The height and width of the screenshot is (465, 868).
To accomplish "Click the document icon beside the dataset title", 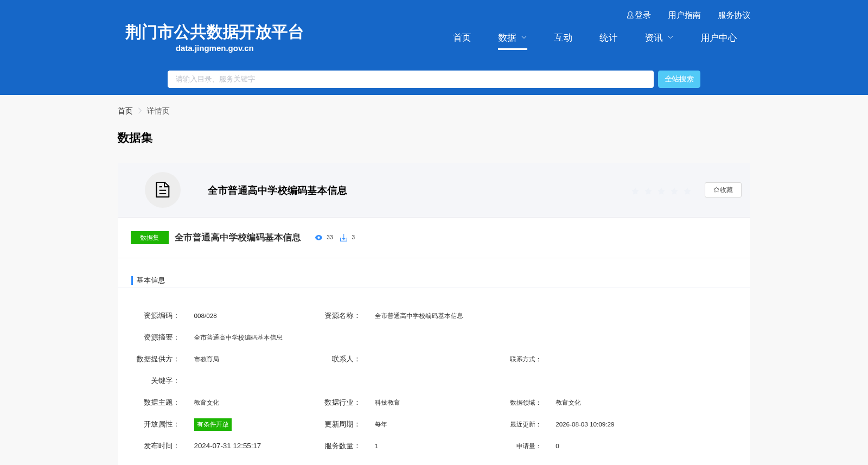I will point(163,190).
